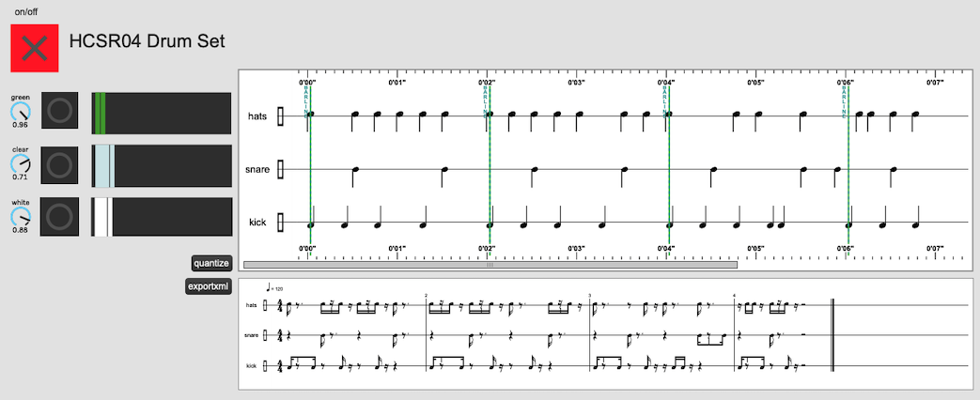The width and height of the screenshot is (980, 400).
Task: Click the tempo marking in score
Action: pyautogui.click(x=275, y=288)
